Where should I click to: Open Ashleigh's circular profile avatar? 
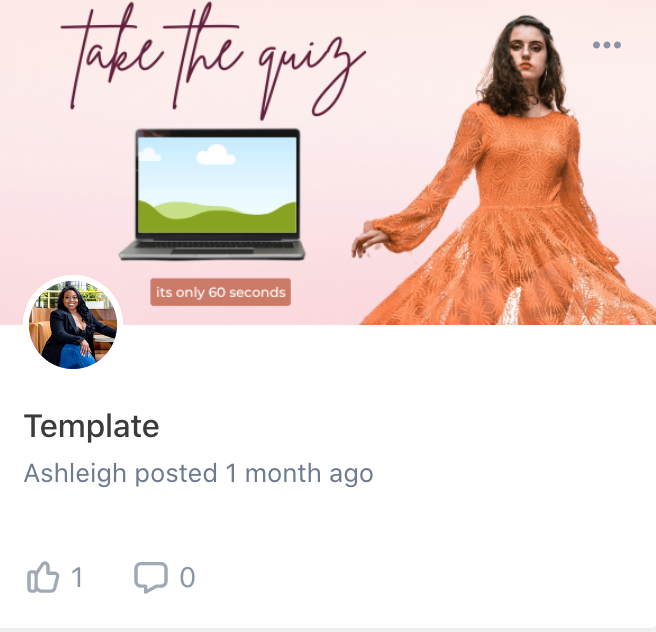(x=73, y=324)
